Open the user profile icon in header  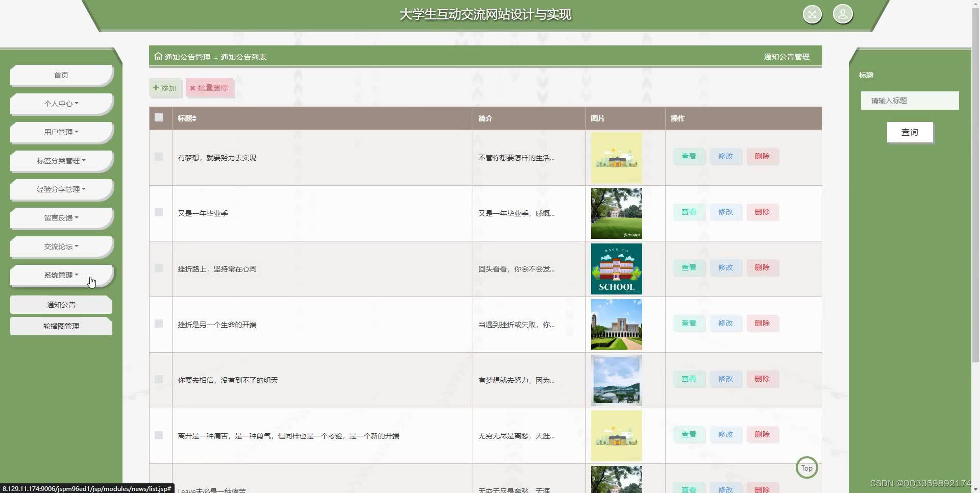pos(843,14)
